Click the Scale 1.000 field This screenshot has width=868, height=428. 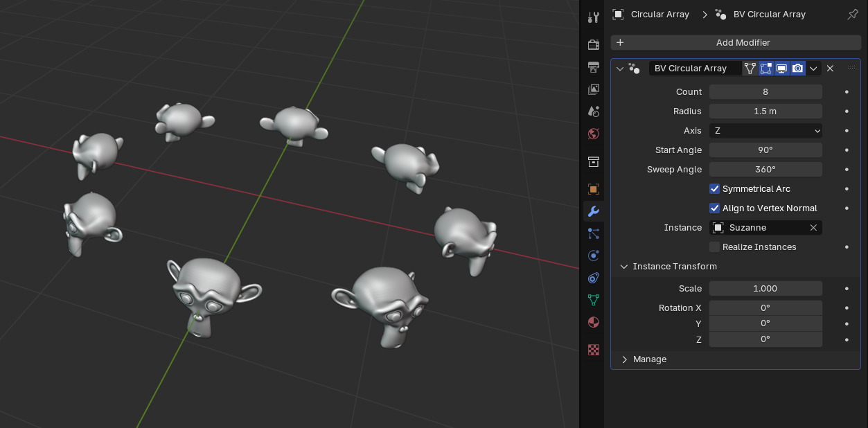pyautogui.click(x=765, y=288)
